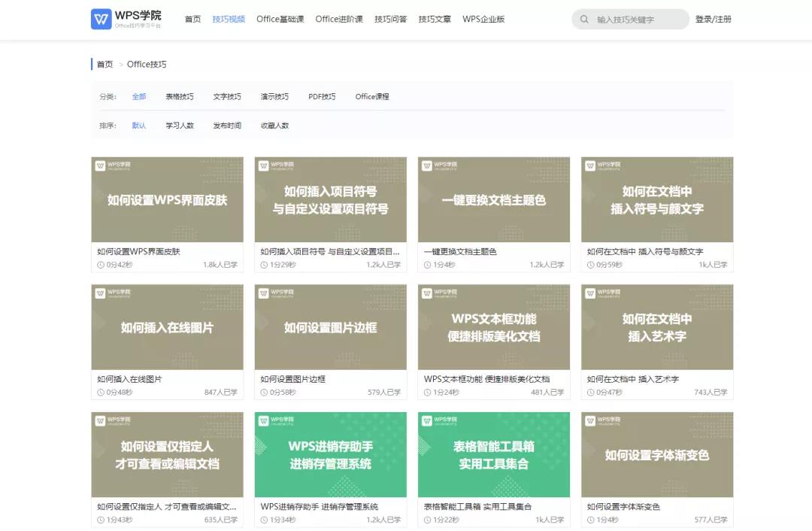Switch to the 技巧视频 navigation tab

point(229,20)
